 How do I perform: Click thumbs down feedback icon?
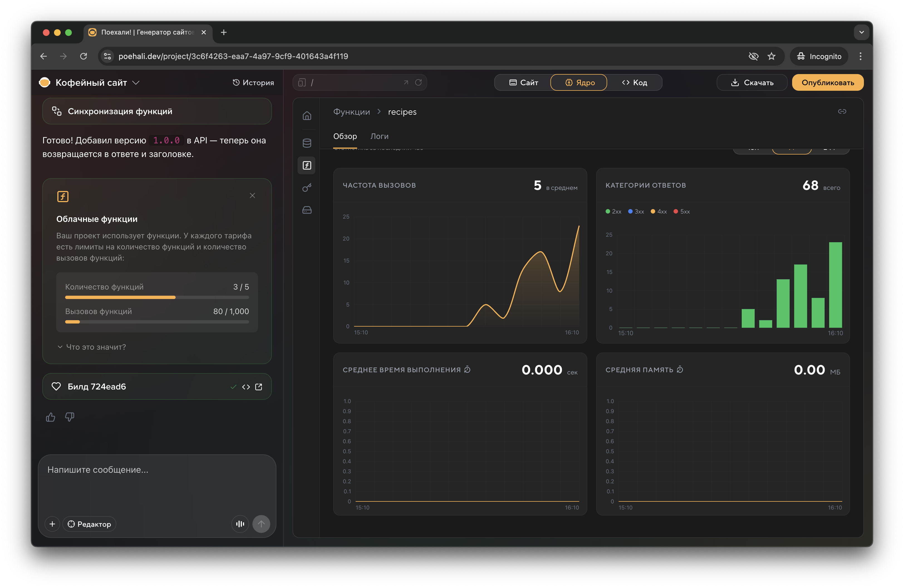tap(70, 417)
